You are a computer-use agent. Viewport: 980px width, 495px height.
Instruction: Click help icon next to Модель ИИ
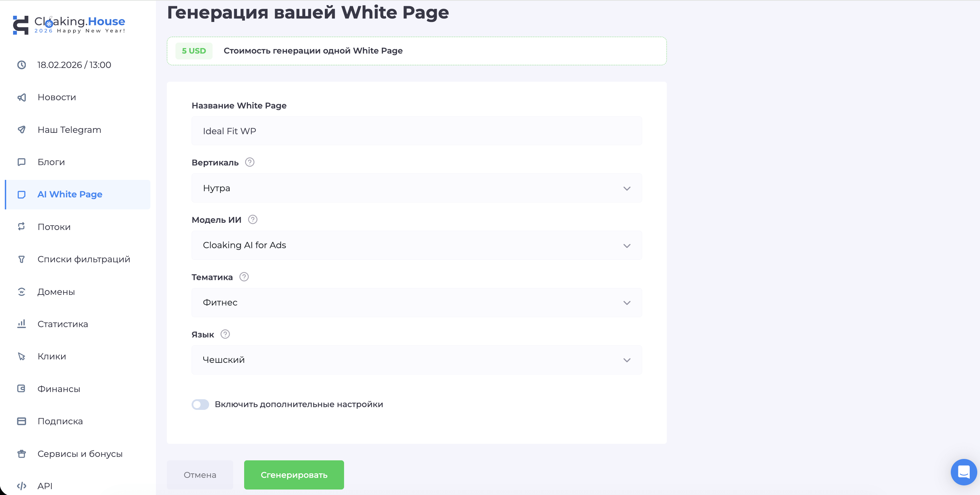[253, 219]
